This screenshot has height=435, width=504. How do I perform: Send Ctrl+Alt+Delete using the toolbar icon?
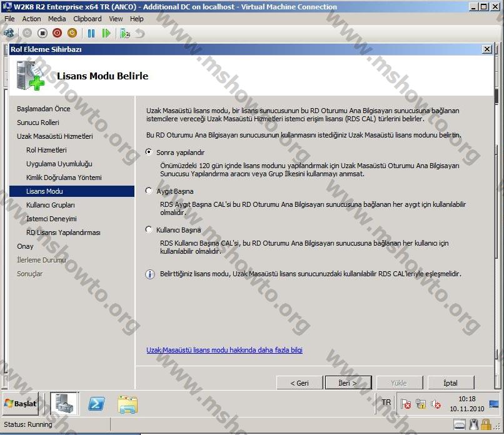(x=9, y=33)
